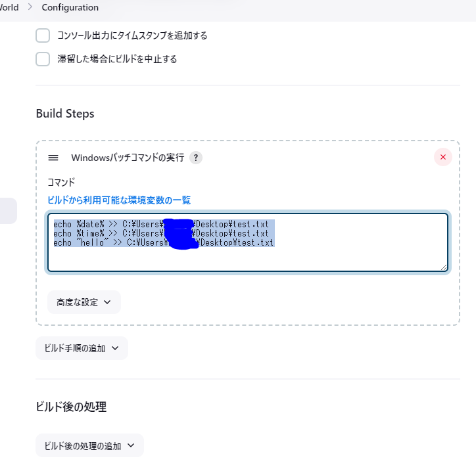Viewport: 476px width, 469px height.
Task: Enable コンソール出力にタイムスタンプを追加する checkbox
Action: click(43, 35)
